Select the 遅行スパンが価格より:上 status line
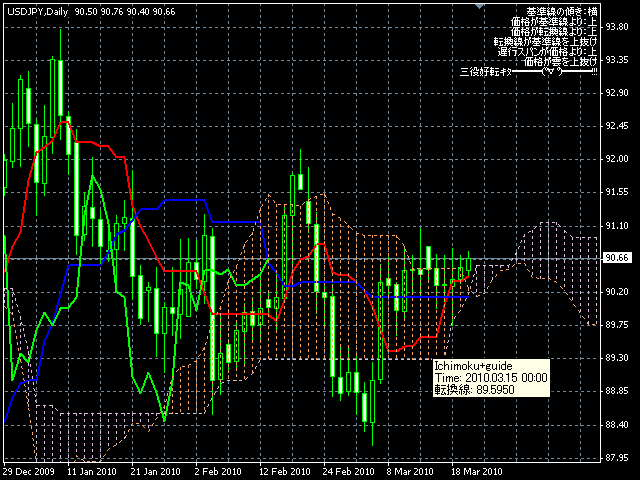Viewport: 640px width, 480px height. tap(547, 52)
